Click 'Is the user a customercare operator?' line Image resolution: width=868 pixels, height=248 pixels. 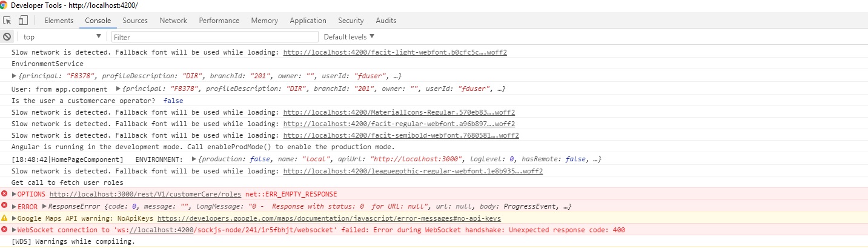(84, 101)
